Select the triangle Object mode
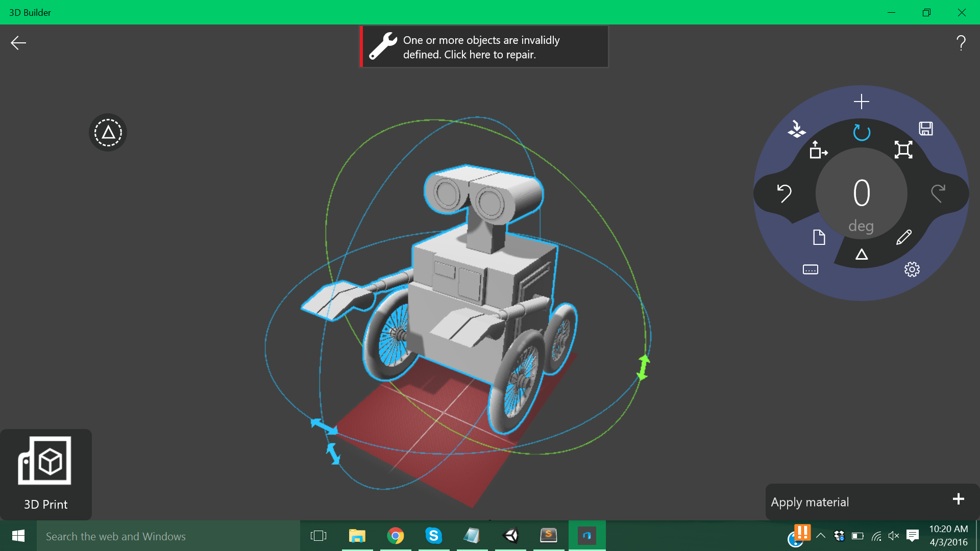 point(862,255)
